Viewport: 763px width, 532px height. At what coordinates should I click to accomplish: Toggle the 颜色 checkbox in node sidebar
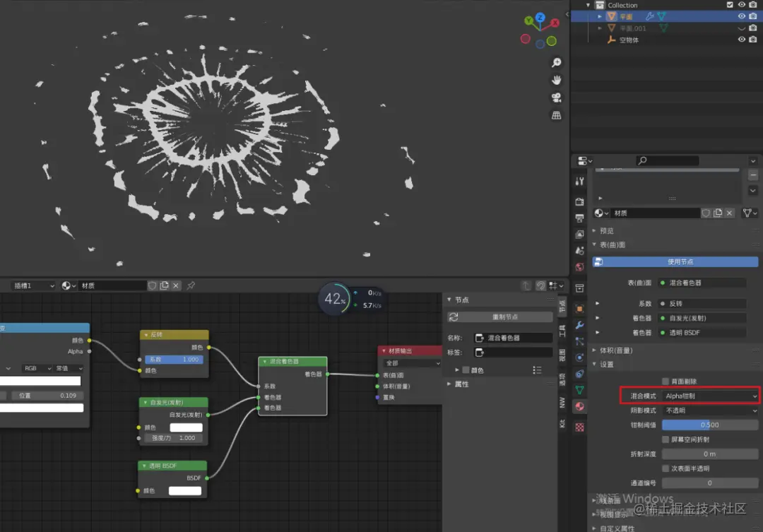[466, 370]
